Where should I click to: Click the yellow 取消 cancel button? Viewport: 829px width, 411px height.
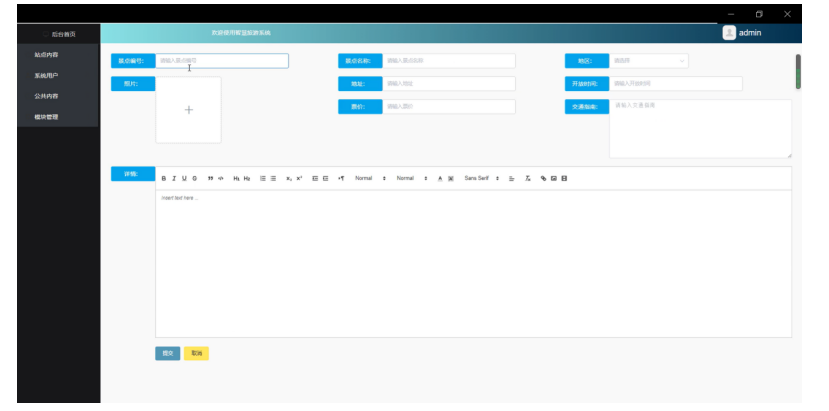[x=197, y=353]
